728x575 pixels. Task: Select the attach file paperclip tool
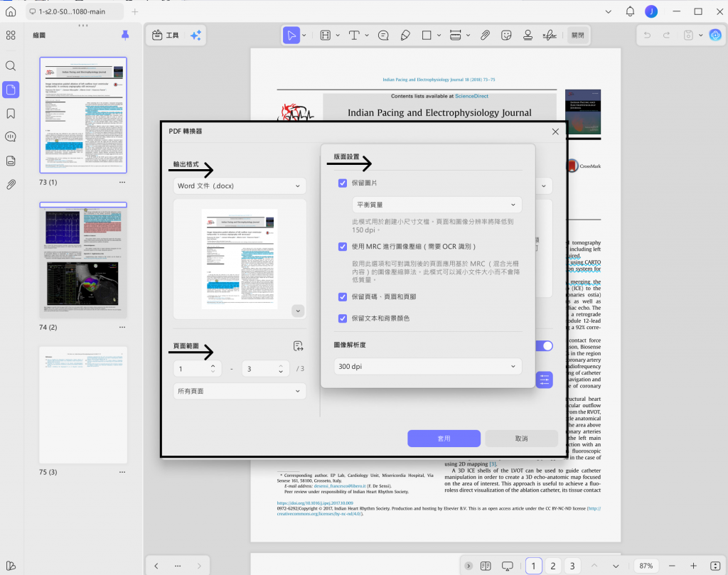click(x=485, y=36)
